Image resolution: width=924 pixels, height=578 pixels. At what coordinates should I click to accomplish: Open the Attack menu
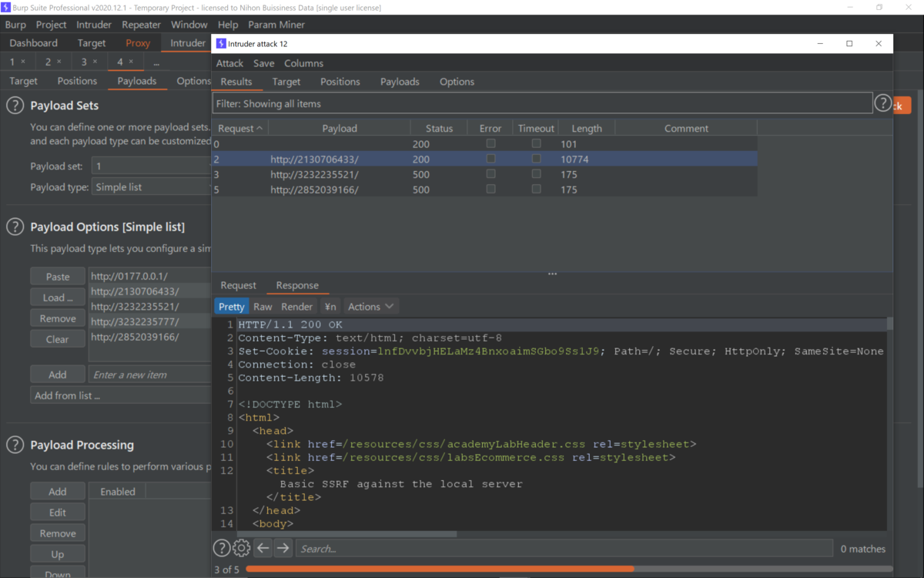point(229,63)
